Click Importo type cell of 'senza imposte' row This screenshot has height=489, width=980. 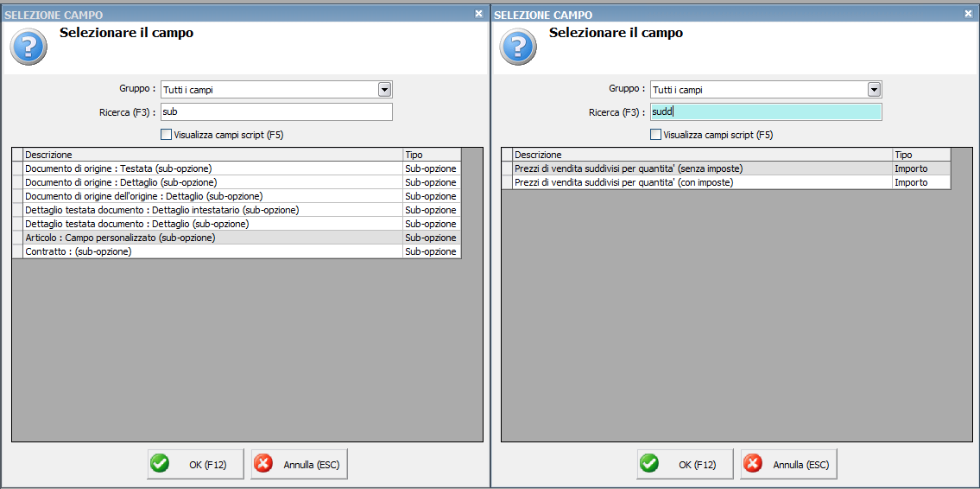pyautogui.click(x=922, y=168)
